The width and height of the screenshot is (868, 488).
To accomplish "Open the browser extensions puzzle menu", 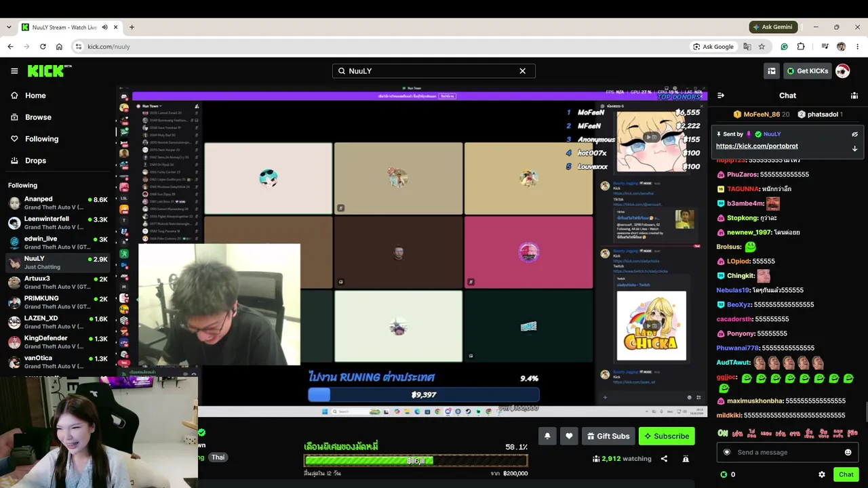I will tap(801, 47).
